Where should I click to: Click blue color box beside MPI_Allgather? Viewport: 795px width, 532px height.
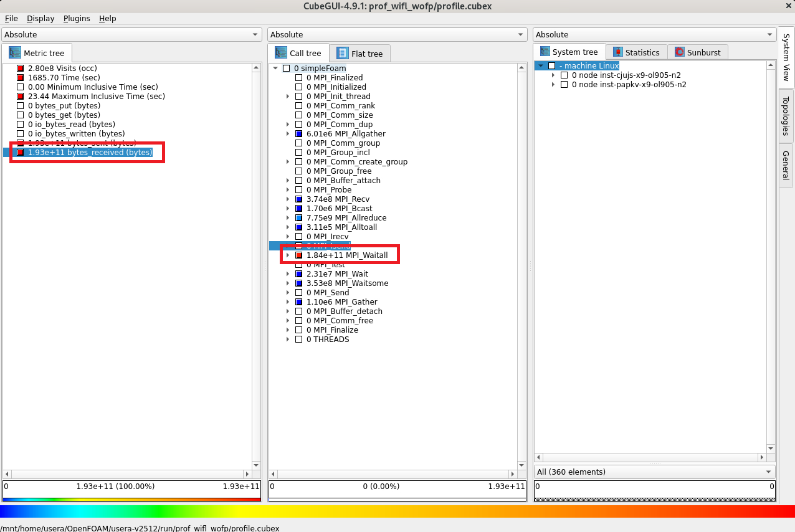pos(299,134)
